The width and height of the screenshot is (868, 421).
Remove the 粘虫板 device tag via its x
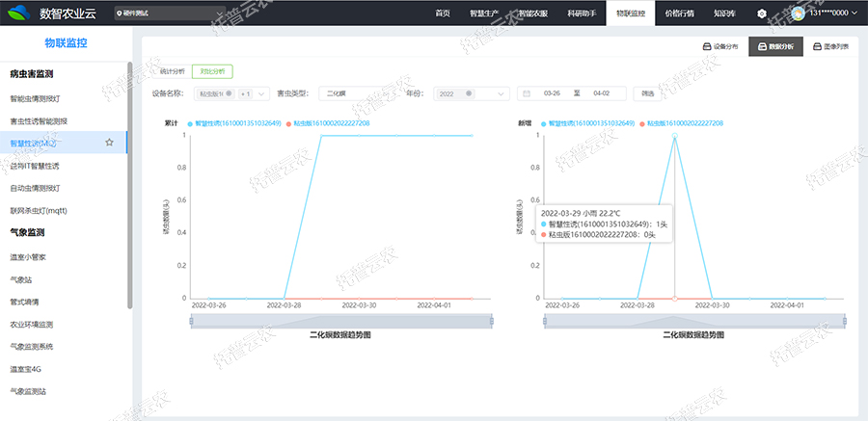coord(229,93)
